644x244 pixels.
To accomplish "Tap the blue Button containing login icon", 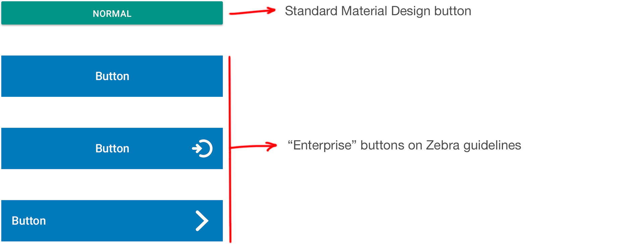I will (x=112, y=148).
